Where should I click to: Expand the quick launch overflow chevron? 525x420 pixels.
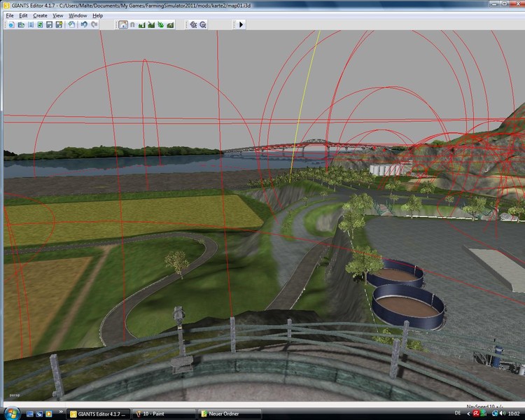click(61, 412)
